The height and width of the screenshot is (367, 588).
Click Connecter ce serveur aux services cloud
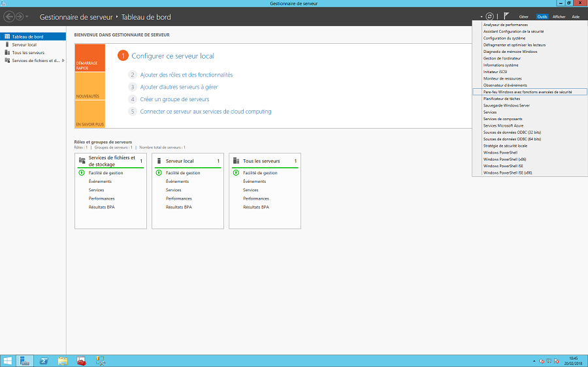click(206, 112)
